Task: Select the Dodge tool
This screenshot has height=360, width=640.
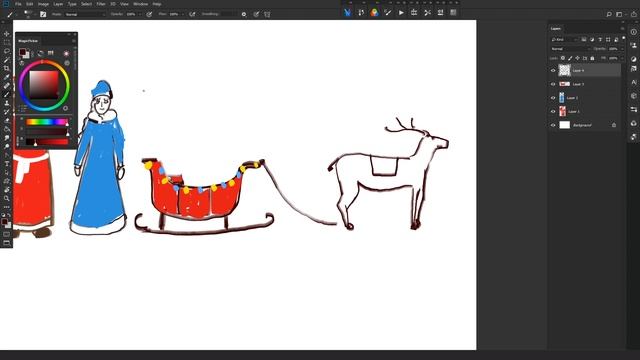Action: tap(7, 146)
